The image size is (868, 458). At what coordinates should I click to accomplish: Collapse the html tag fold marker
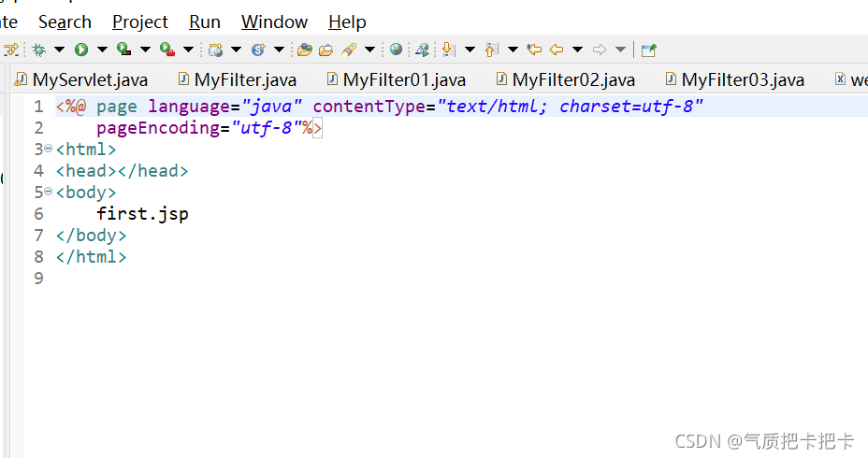point(48,149)
